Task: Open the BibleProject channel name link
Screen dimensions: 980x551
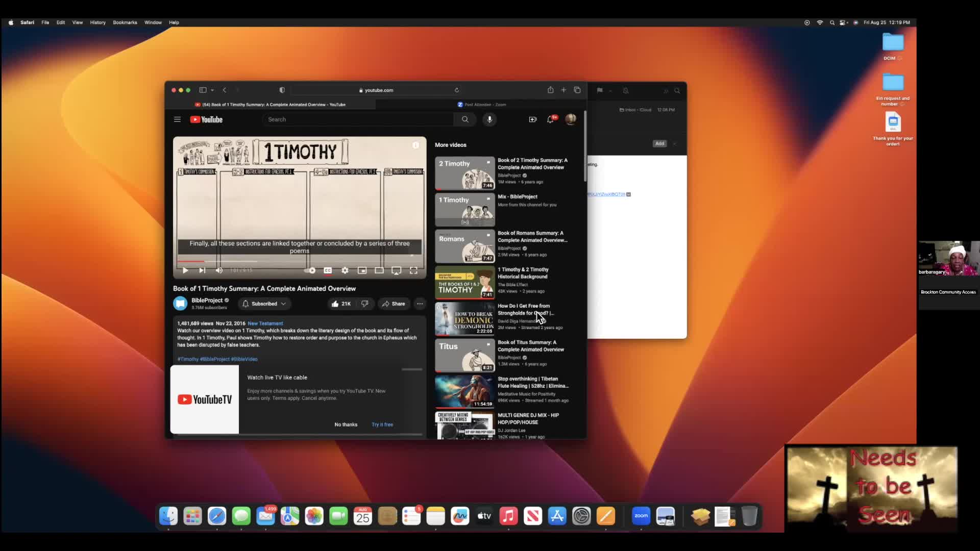Action: (207, 300)
